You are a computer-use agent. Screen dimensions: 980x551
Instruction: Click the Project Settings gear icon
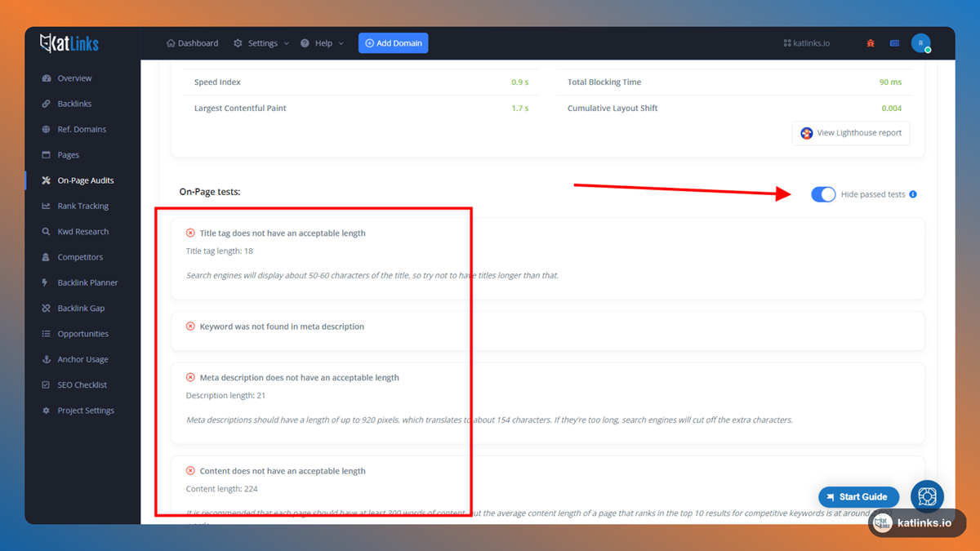point(46,411)
